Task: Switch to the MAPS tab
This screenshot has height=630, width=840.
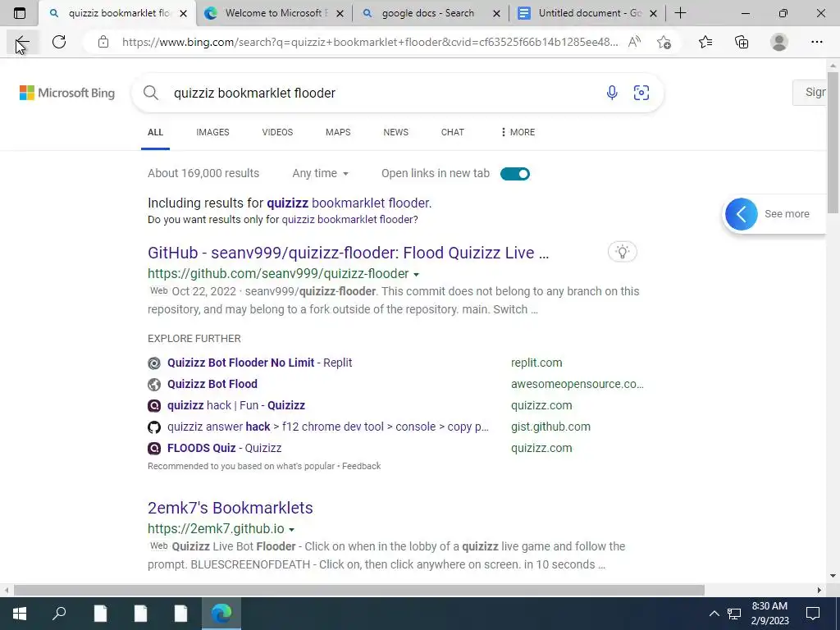Action: point(338,132)
